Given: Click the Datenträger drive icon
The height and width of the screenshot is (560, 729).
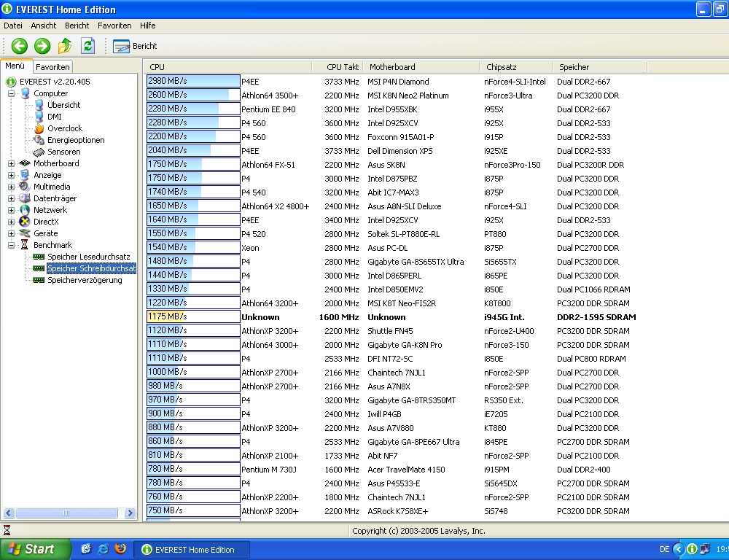Looking at the screenshot, I should coord(25,198).
